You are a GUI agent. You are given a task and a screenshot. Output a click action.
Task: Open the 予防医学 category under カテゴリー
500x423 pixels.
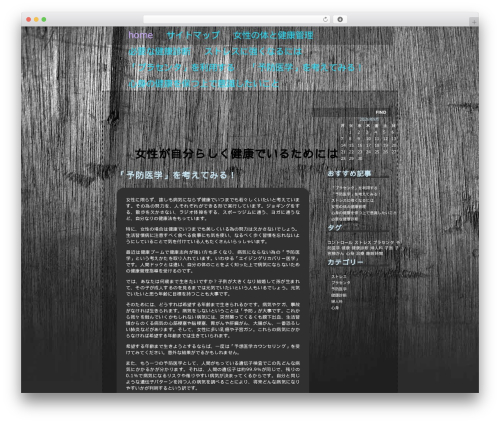click(x=339, y=289)
